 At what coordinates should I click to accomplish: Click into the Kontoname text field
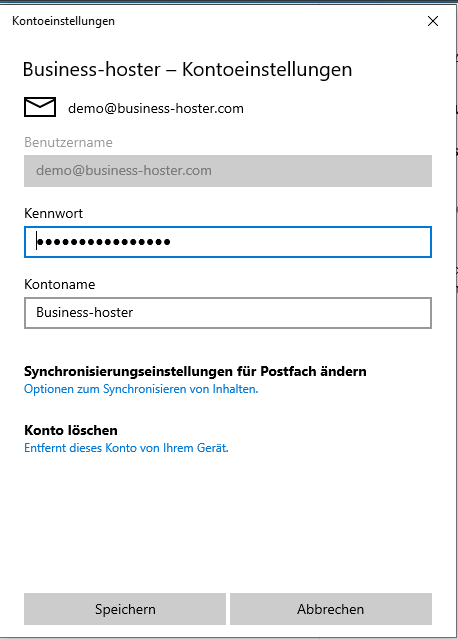point(228,313)
